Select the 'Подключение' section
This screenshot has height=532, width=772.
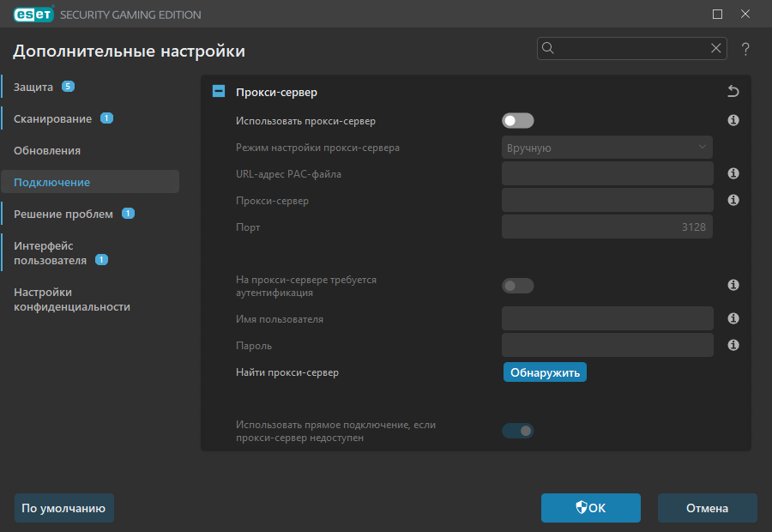click(x=91, y=182)
